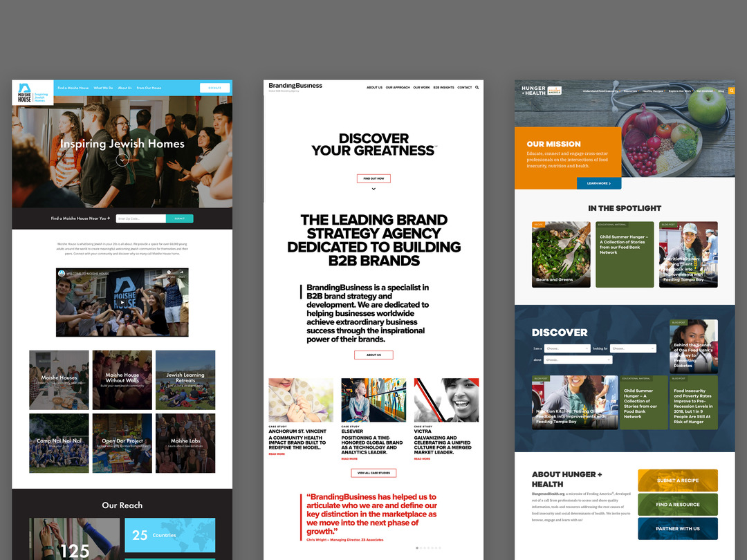Viewport: 747px width, 560px height.
Task: Click the first testimonial carousel dot
Action: (x=417, y=548)
